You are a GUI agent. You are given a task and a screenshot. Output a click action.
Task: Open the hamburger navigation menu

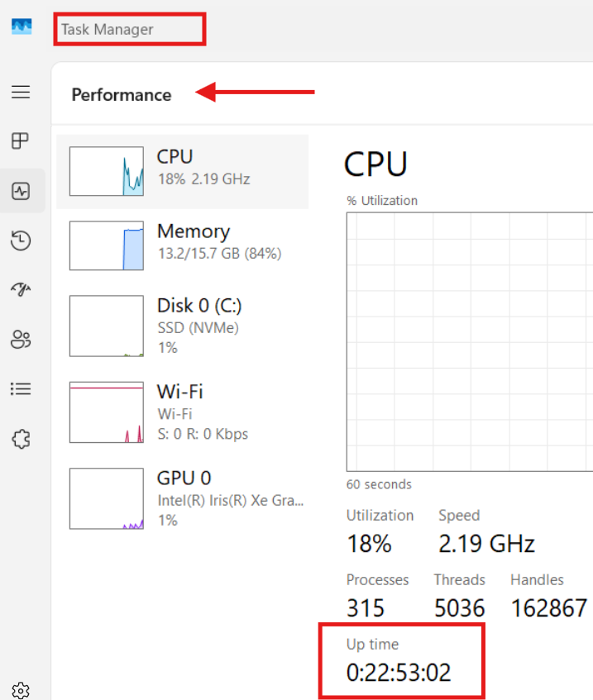[x=21, y=92]
